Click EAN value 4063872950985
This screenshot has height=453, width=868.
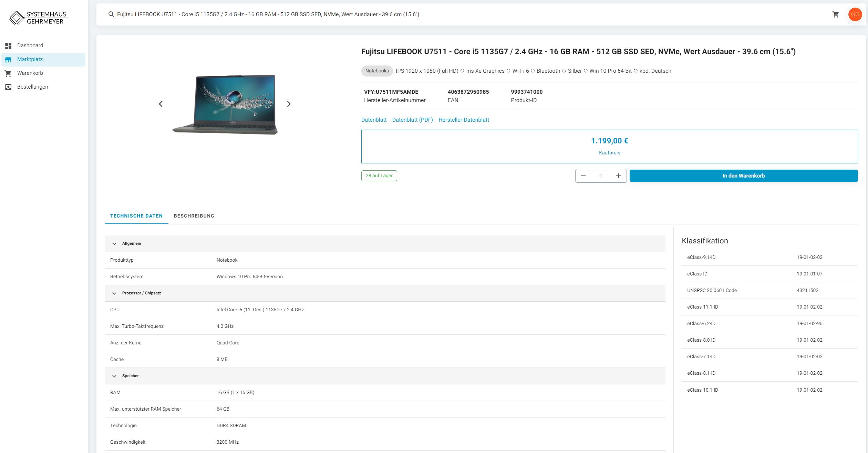(x=468, y=92)
